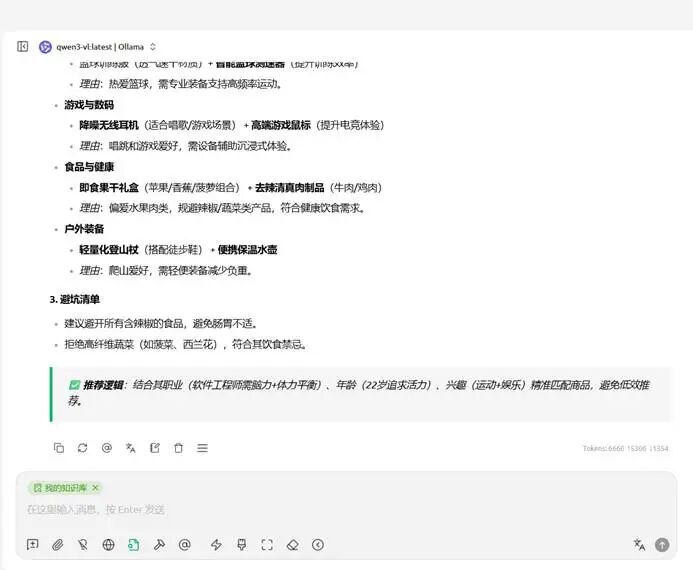Regenerate the assistant's reply
This screenshot has width=693, height=570.
pyautogui.click(x=83, y=448)
